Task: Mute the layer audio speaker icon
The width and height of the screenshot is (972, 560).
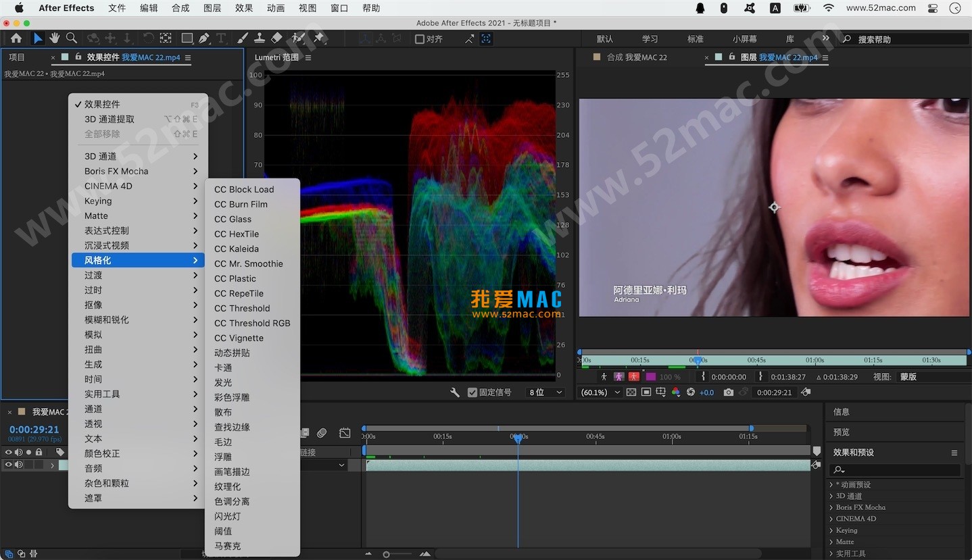Action: (x=19, y=465)
